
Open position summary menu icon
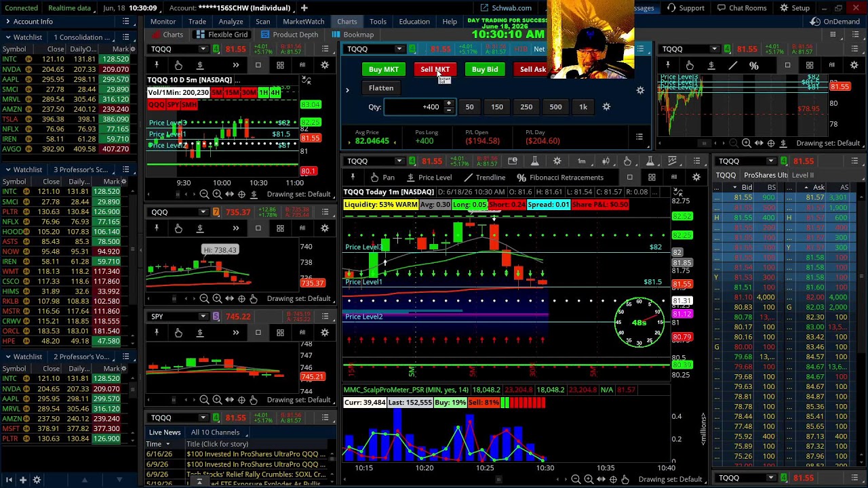tap(639, 137)
